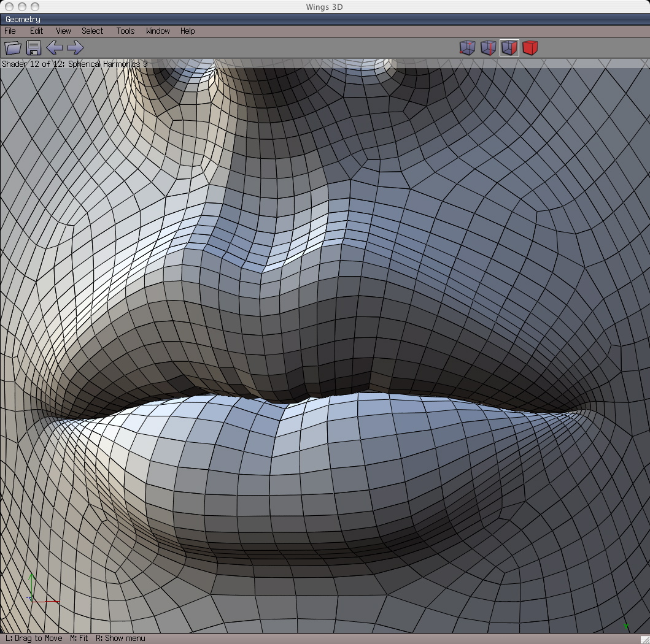Switch to Vertex selection mode cube
This screenshot has width=650, height=644.
[x=468, y=48]
